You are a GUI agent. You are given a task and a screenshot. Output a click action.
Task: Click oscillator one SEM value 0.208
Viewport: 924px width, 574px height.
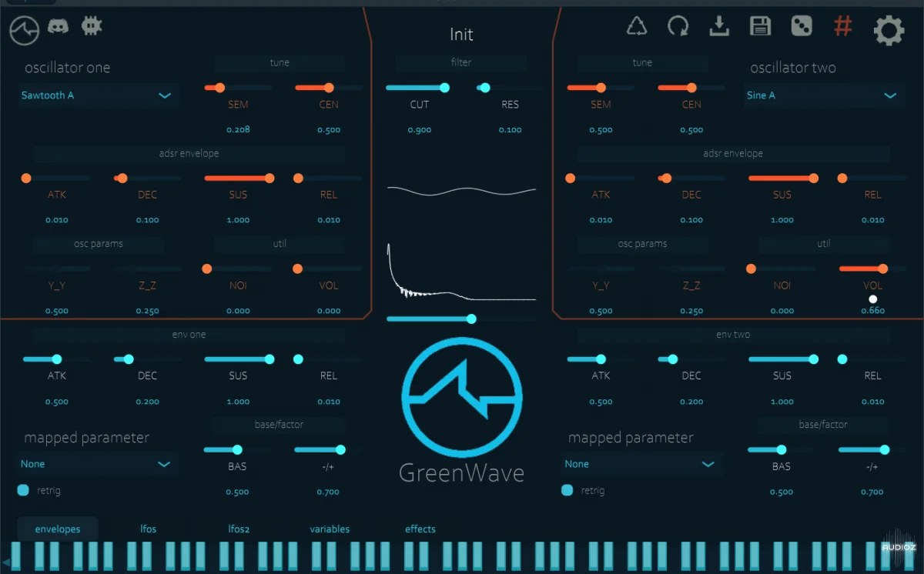pos(238,129)
